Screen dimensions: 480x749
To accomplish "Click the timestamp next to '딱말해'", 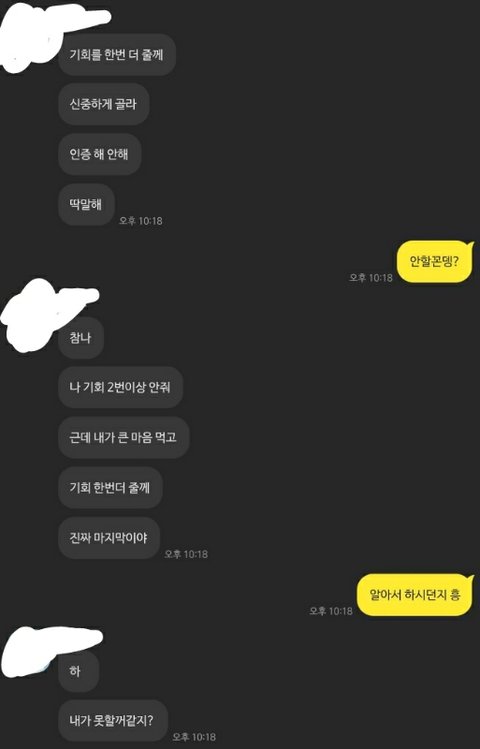I will pyautogui.click(x=140, y=221).
